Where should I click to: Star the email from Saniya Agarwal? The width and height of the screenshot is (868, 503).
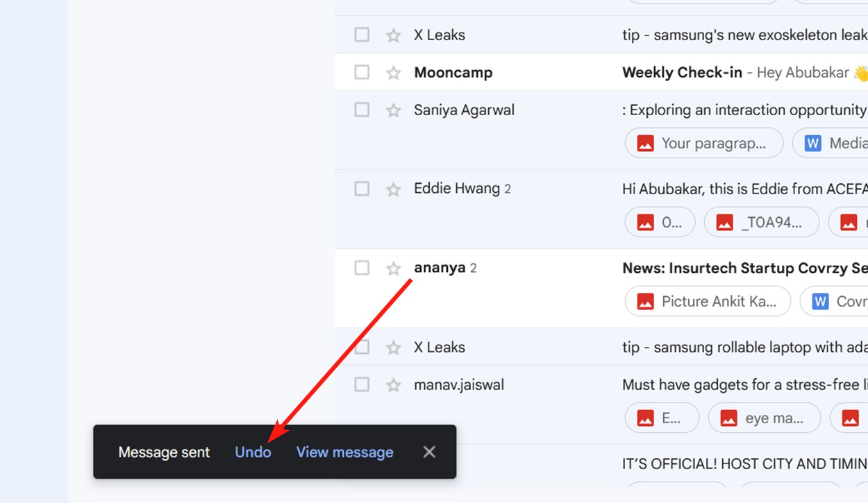tap(393, 109)
